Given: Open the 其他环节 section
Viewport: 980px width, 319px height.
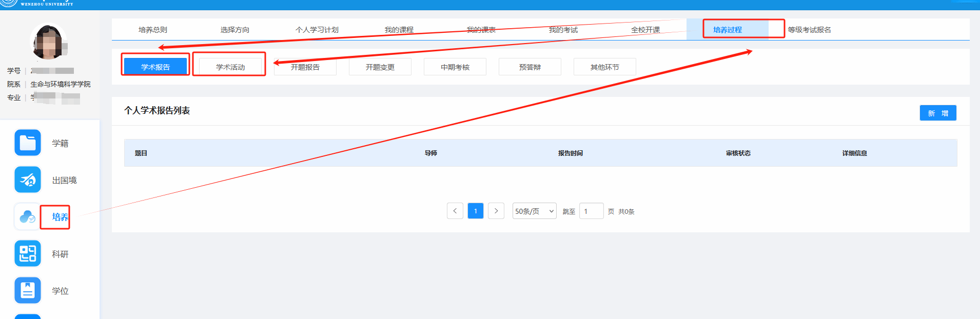Looking at the screenshot, I should (x=604, y=67).
